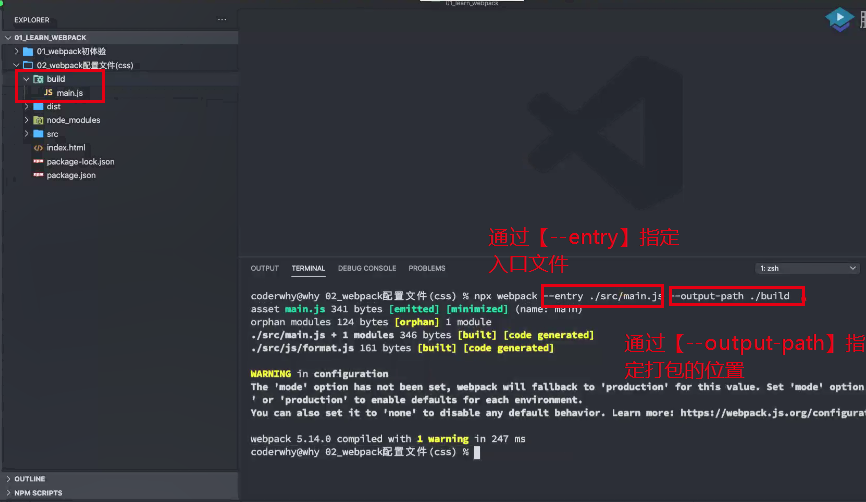Expand the 01_webpack初体验 folder chevron
This screenshot has height=502, width=866.
pyautogui.click(x=17, y=51)
